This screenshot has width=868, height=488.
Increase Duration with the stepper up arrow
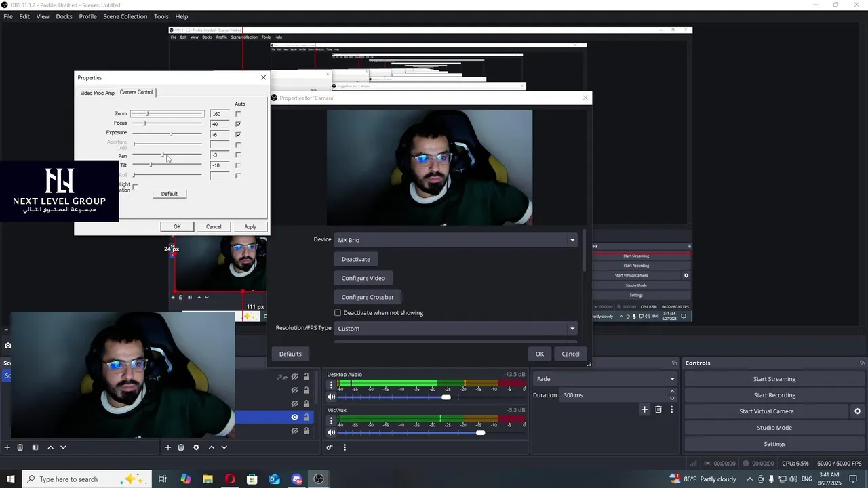(x=672, y=392)
